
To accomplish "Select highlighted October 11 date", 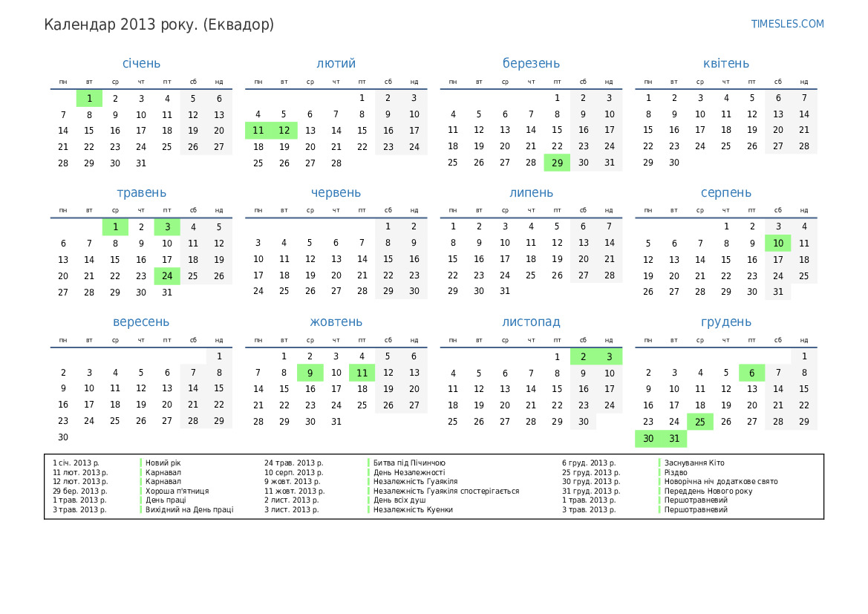I will pyautogui.click(x=362, y=373).
